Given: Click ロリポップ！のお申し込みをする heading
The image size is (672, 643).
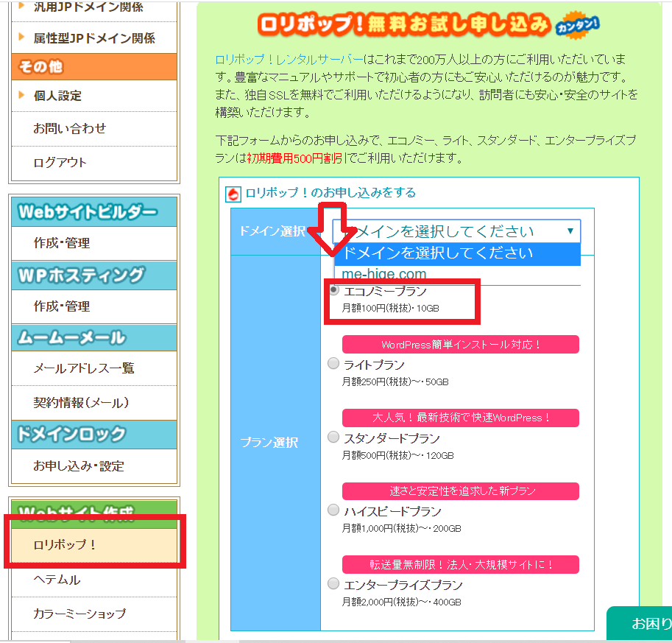Looking at the screenshot, I should (x=330, y=192).
